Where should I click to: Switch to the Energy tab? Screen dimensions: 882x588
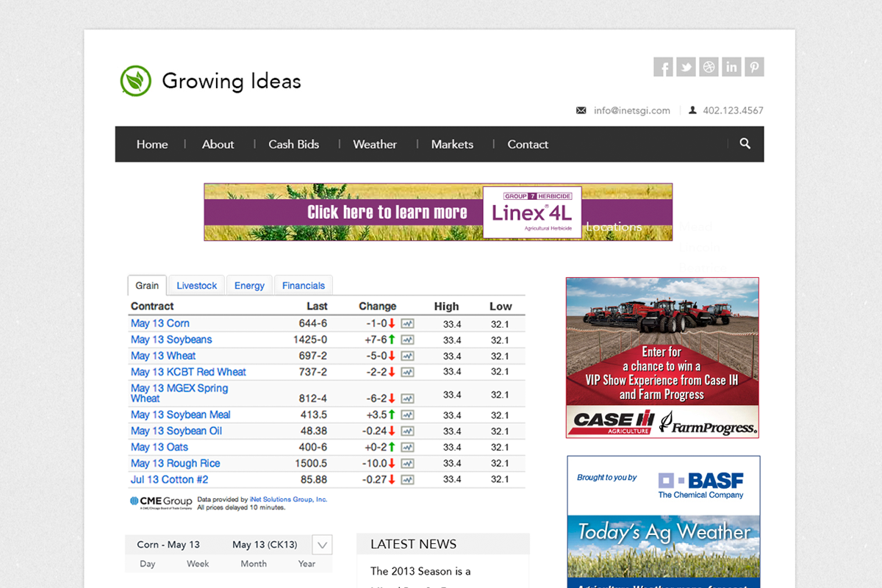click(x=249, y=285)
